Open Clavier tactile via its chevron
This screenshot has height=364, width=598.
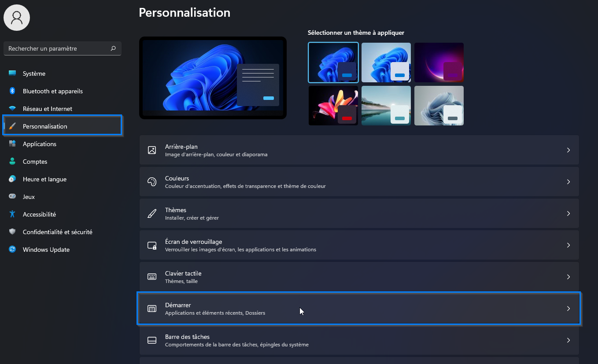coord(568,277)
